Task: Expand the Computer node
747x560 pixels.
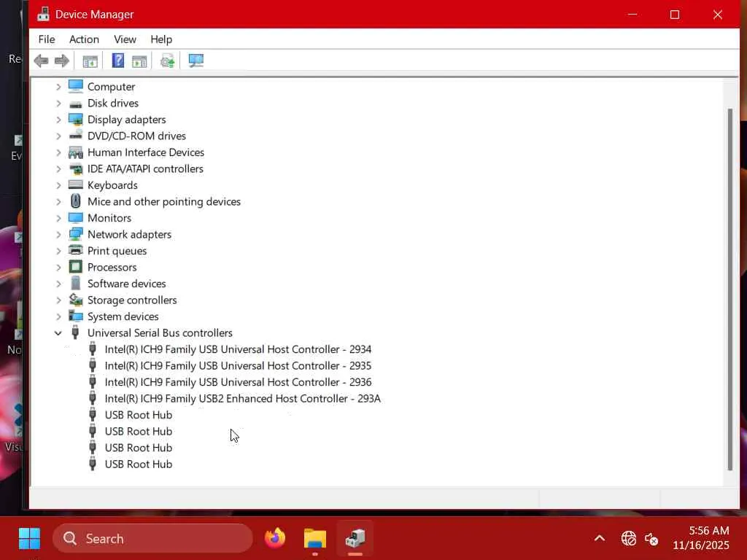Action: [x=58, y=87]
